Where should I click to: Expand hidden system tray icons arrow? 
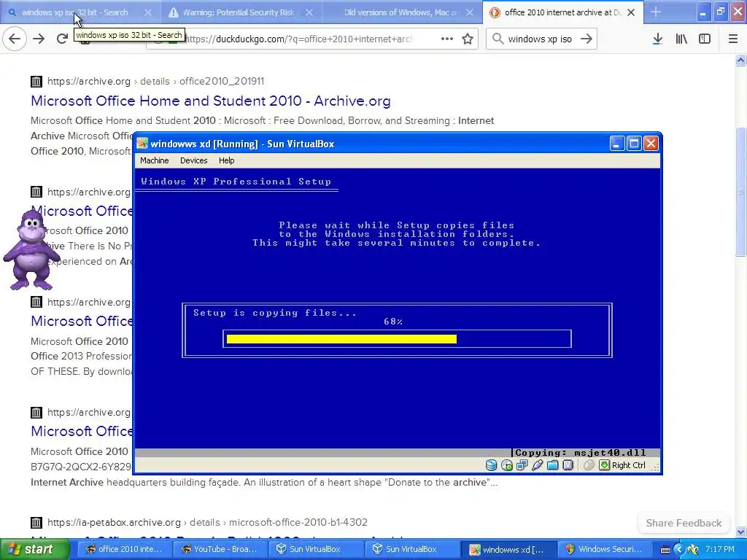[x=679, y=550]
